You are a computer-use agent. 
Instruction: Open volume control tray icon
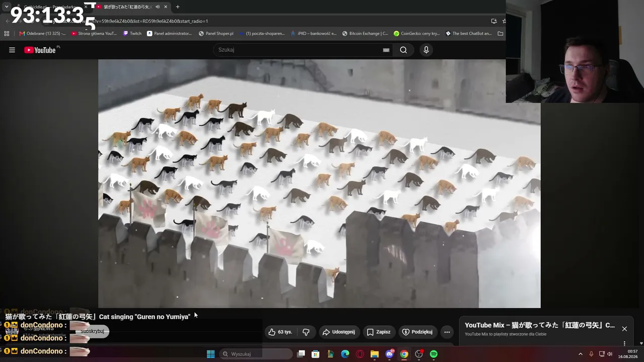(x=610, y=354)
